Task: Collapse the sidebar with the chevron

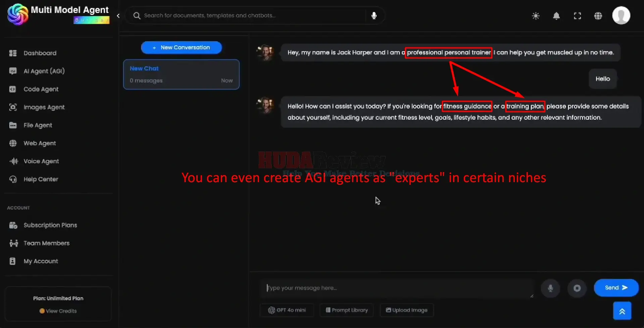Action: coord(118,15)
